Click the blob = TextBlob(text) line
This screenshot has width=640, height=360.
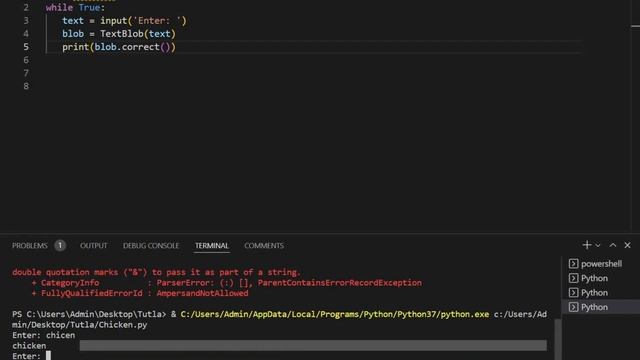pyautogui.click(x=119, y=34)
